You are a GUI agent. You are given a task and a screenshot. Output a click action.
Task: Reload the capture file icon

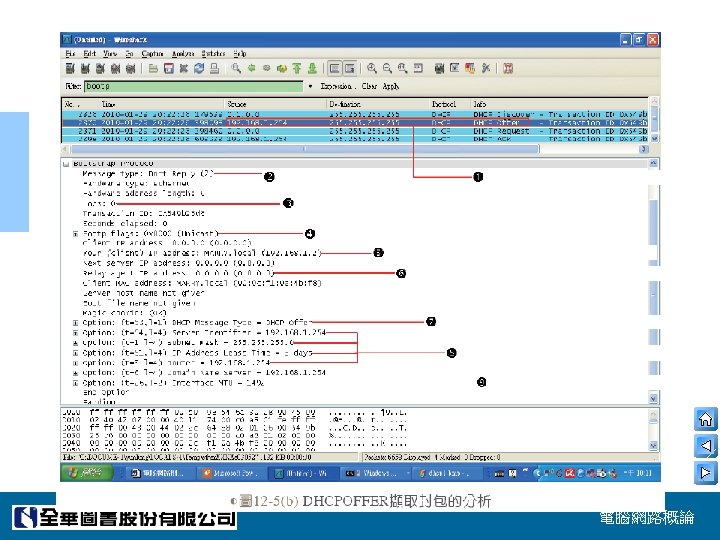coord(199,68)
